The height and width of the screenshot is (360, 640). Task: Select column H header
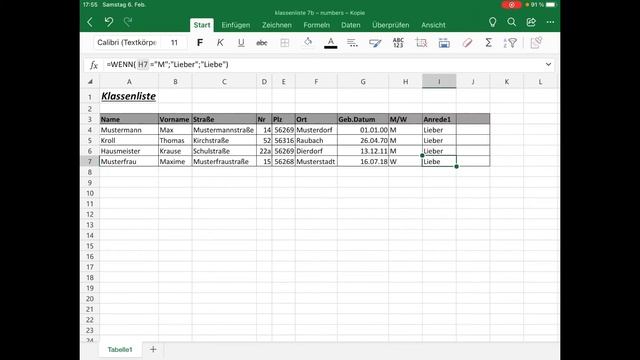tap(405, 82)
